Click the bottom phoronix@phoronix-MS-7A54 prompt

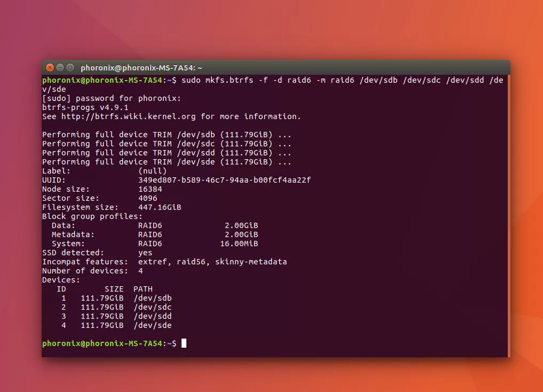tap(109, 343)
